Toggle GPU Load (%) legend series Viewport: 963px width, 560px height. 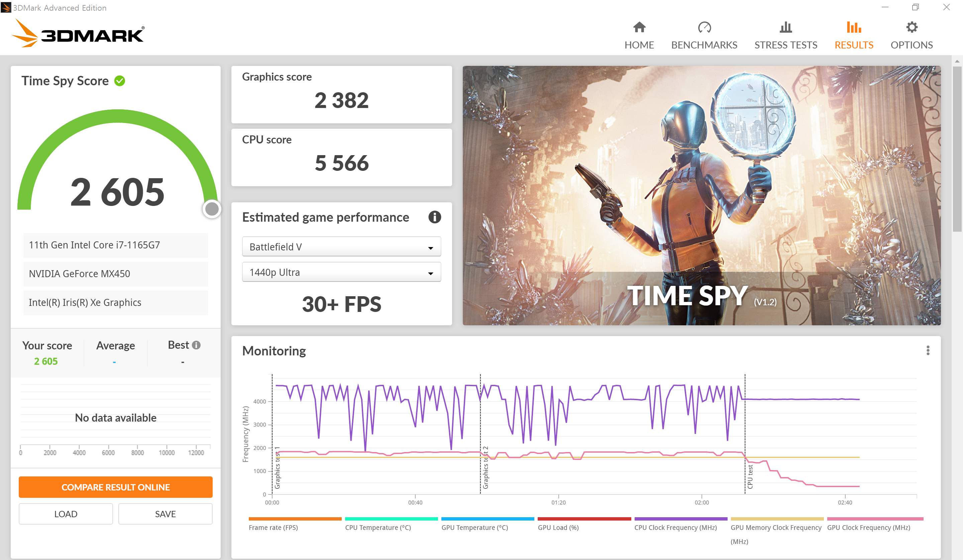(558, 527)
